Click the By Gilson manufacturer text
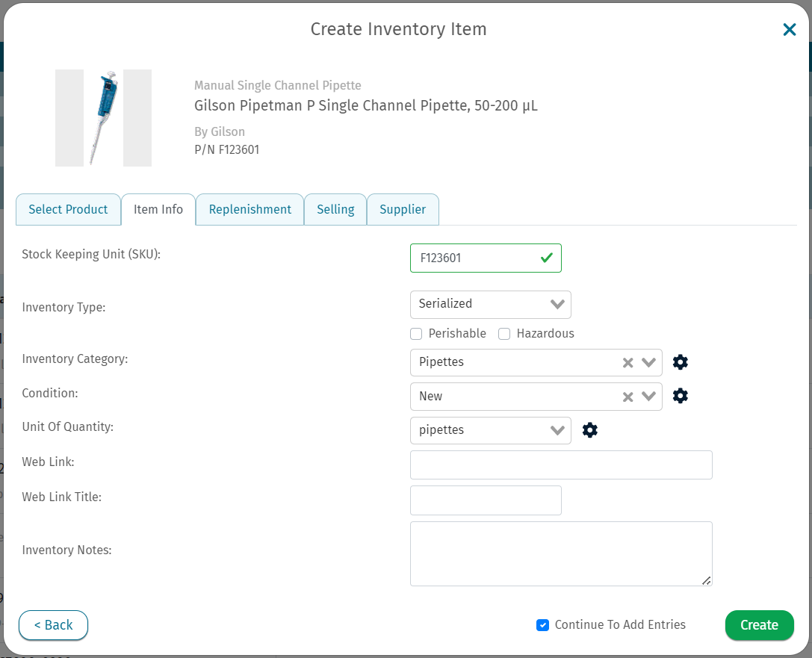812x658 pixels. [x=220, y=131]
